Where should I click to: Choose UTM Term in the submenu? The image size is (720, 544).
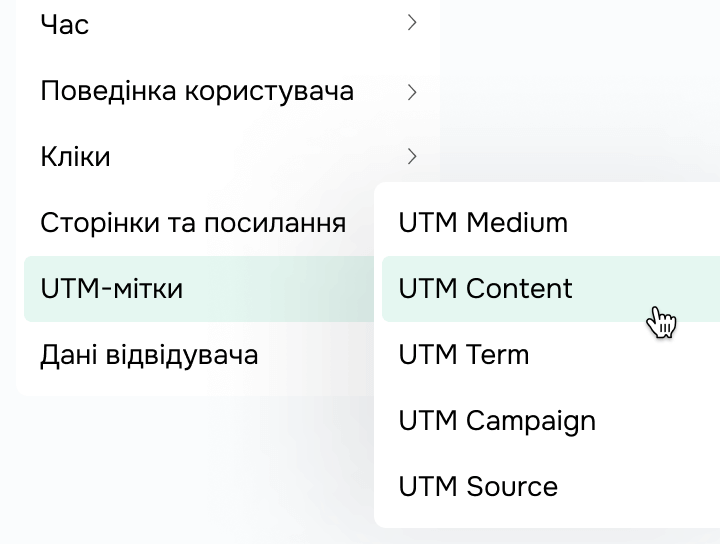(464, 355)
